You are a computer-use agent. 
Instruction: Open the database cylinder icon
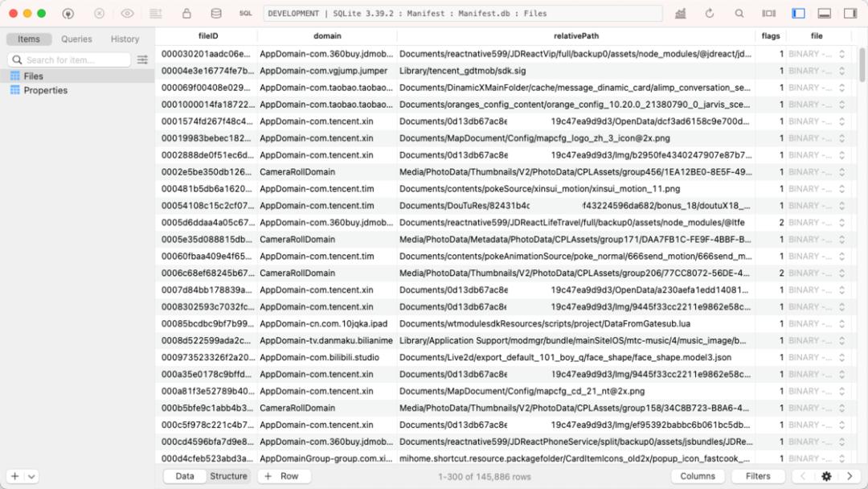tap(216, 14)
